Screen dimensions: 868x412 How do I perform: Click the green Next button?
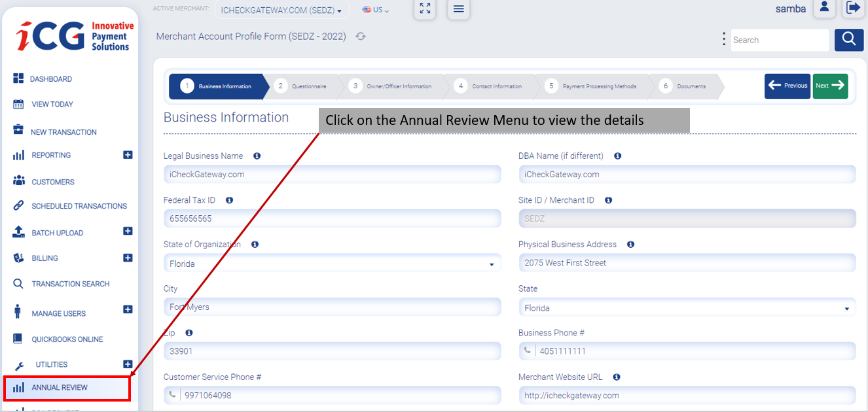click(831, 86)
